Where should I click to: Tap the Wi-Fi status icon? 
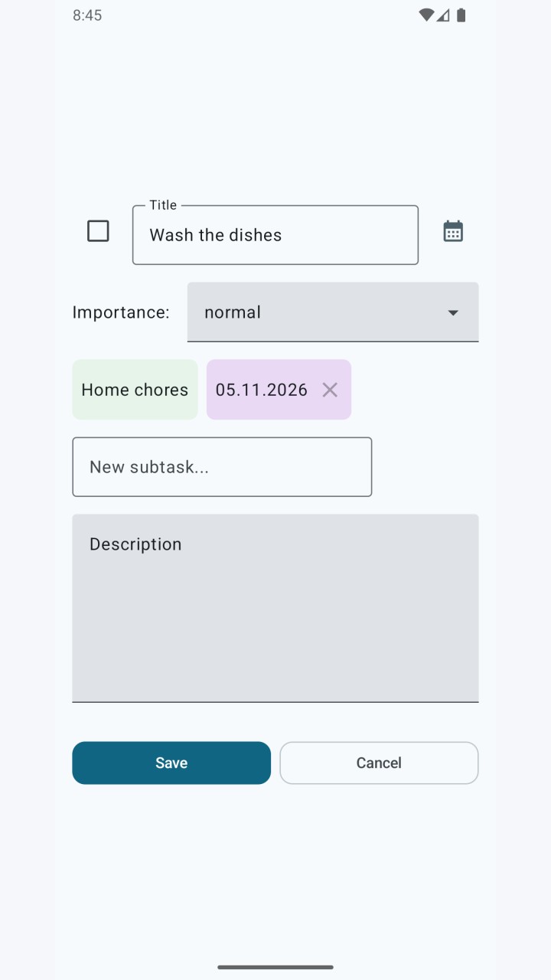(x=427, y=15)
